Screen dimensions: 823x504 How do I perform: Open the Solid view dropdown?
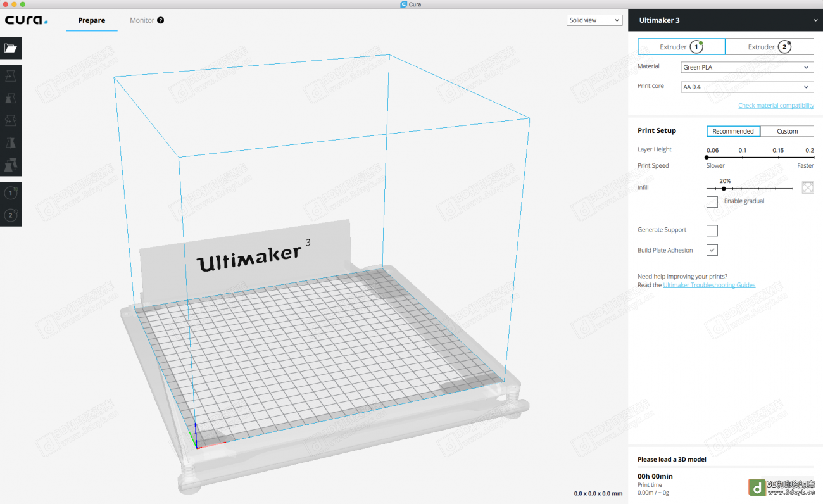pyautogui.click(x=594, y=20)
